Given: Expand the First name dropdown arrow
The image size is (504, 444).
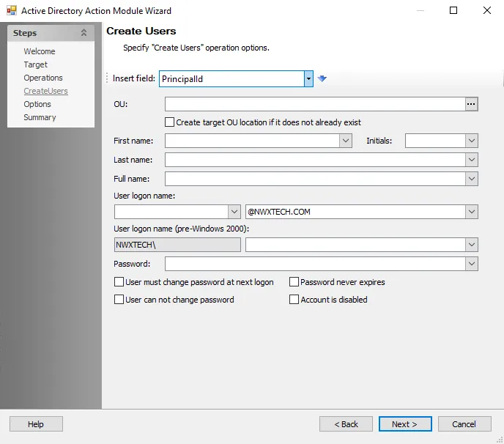Looking at the screenshot, I should (346, 141).
